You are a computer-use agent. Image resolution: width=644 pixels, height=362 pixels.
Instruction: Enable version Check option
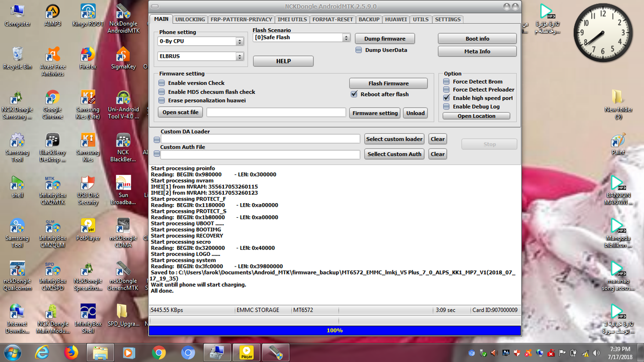(162, 83)
